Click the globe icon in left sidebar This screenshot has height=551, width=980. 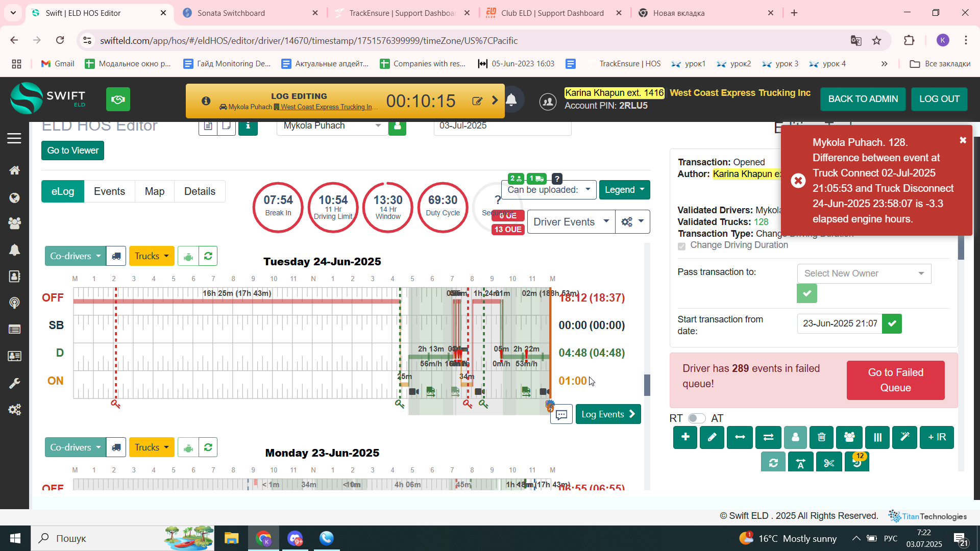pos(14,197)
